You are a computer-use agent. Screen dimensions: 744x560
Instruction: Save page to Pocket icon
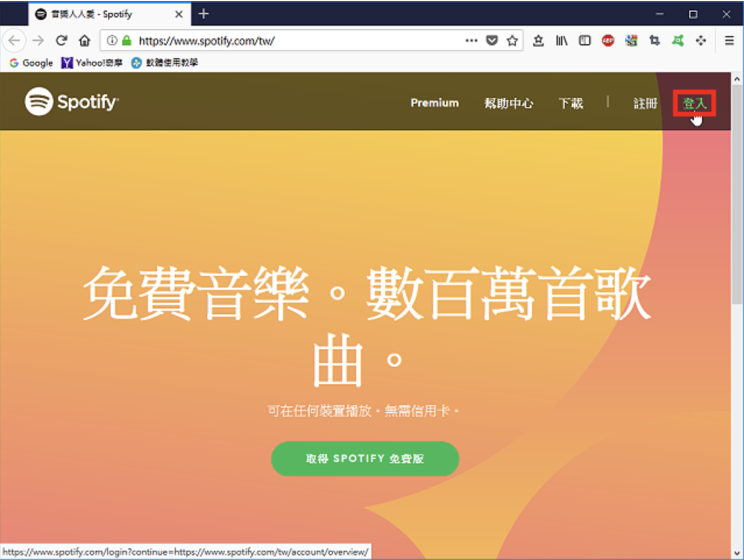(x=492, y=40)
